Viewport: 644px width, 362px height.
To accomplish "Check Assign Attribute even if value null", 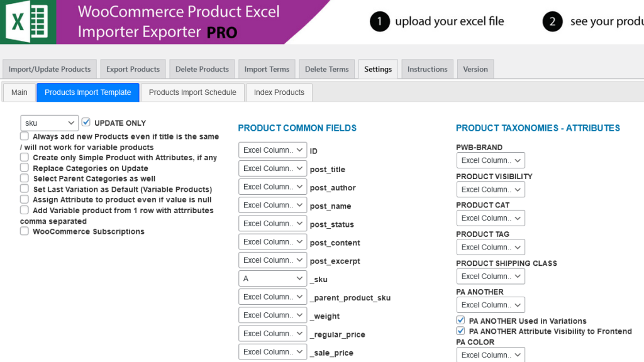I will click(x=25, y=199).
